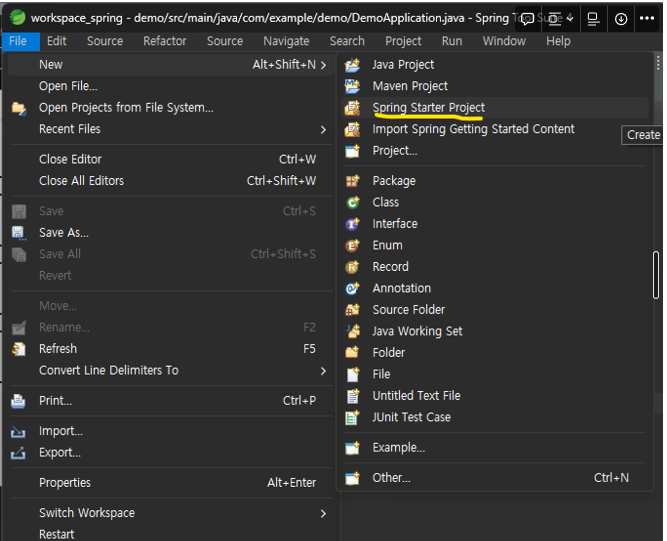Open the Project menu
Screen dimensions: 667x541
coord(403,41)
